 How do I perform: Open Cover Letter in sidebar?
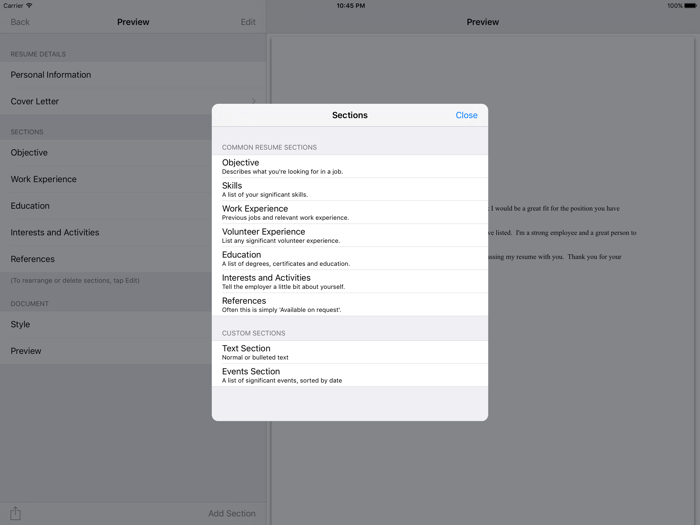[133, 101]
